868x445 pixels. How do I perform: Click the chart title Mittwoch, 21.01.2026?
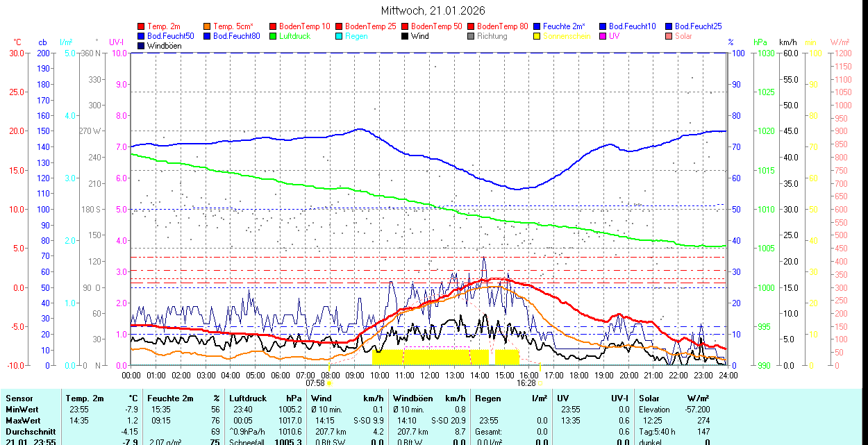(x=433, y=10)
